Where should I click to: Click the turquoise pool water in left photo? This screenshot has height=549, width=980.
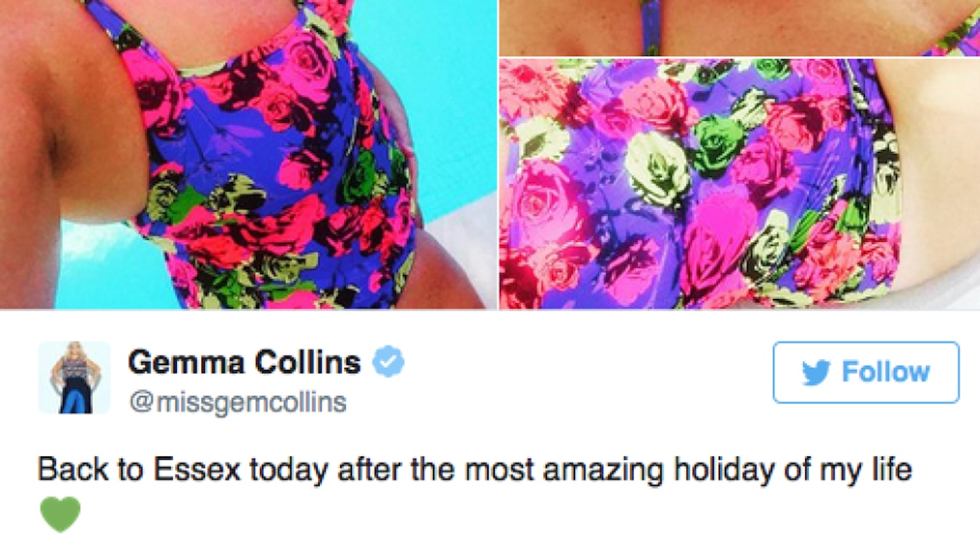click(436, 102)
